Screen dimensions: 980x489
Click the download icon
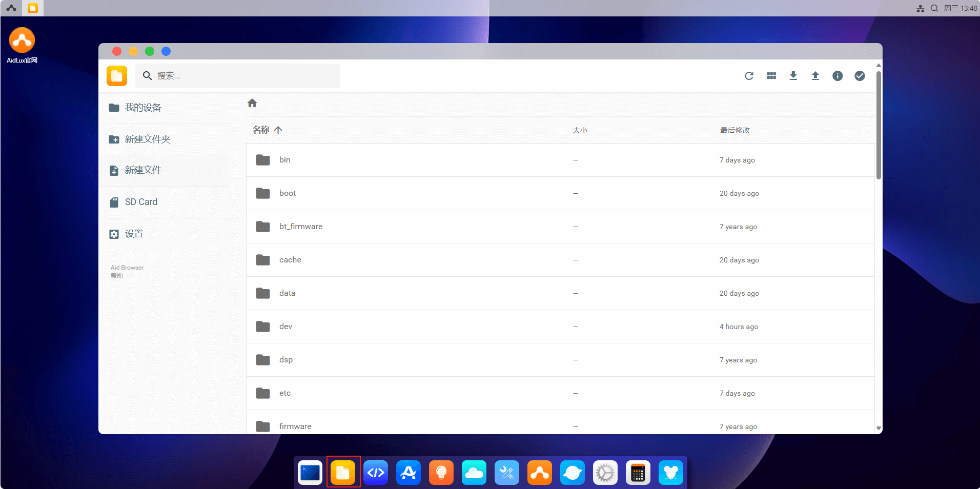pos(793,76)
